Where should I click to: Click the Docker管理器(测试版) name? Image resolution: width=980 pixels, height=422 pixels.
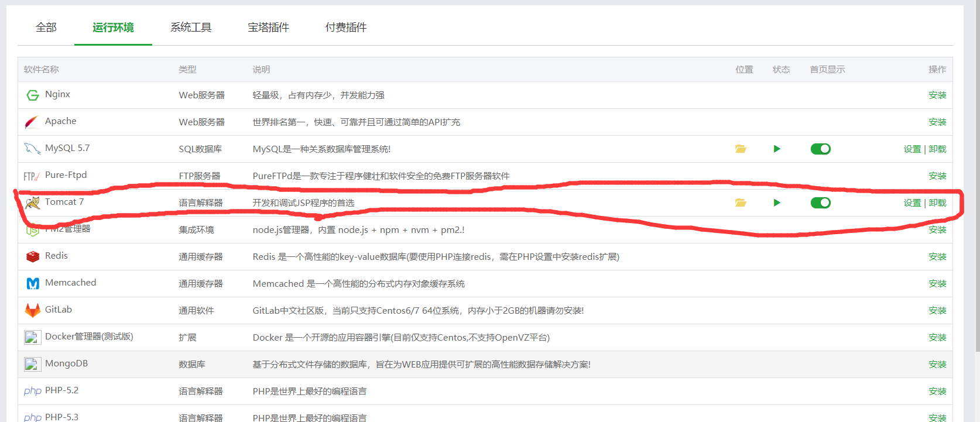(x=89, y=337)
